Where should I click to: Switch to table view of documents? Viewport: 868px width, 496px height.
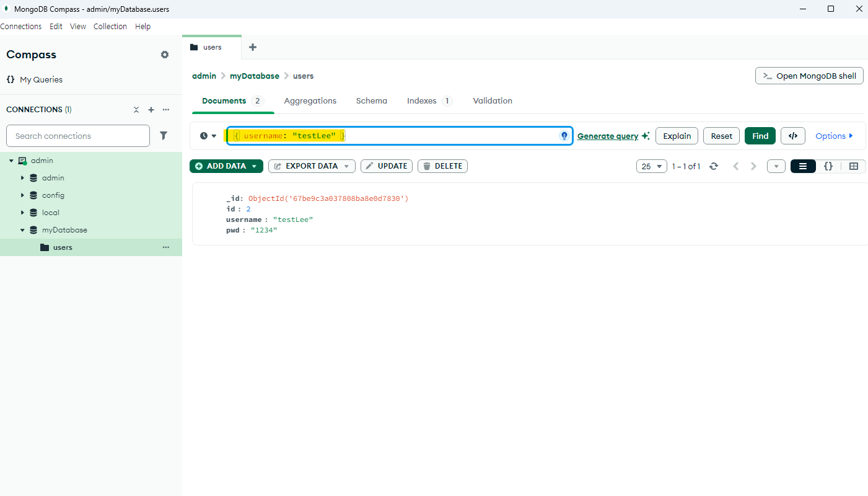[854, 166]
